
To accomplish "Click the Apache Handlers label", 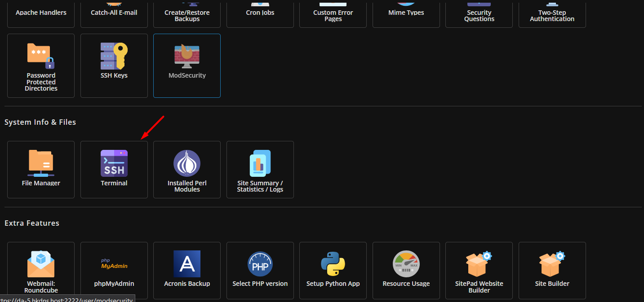I will pos(41,13).
